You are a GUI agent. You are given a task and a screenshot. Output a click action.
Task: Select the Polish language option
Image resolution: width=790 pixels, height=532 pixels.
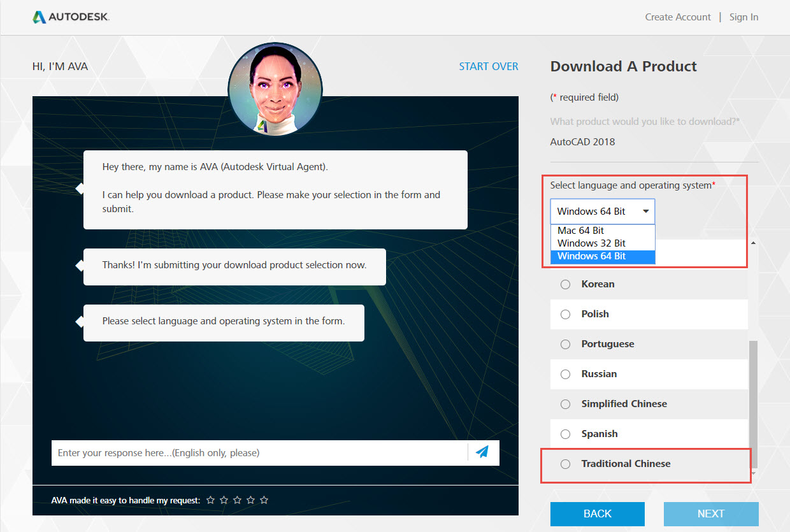(x=649, y=314)
